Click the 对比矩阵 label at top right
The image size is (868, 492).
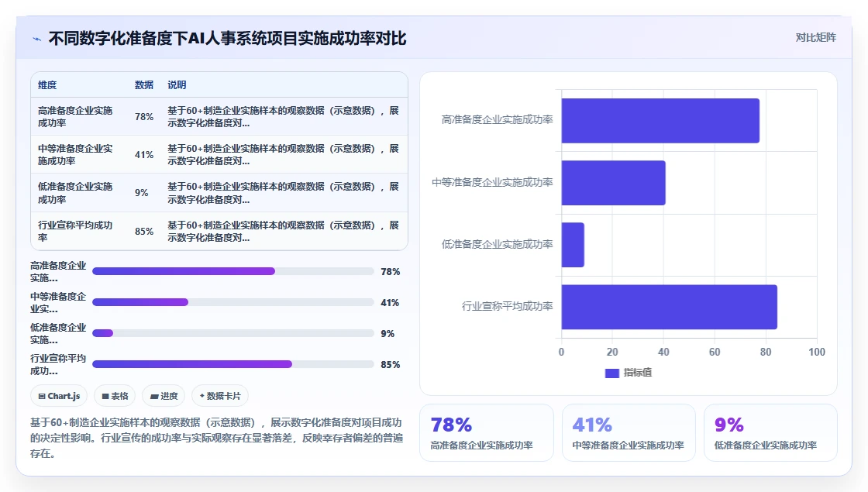(815, 38)
